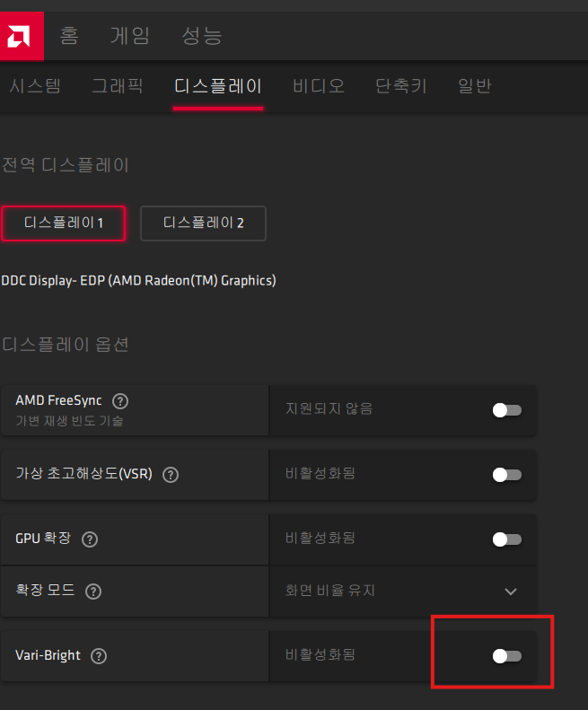Image resolution: width=588 pixels, height=710 pixels.
Task: Enable 가상 초고해상도(VSR) switch
Action: point(507,475)
